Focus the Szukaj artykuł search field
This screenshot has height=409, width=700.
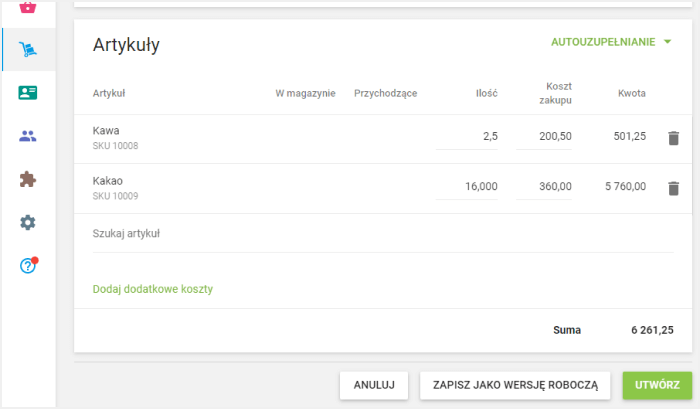[383, 234]
